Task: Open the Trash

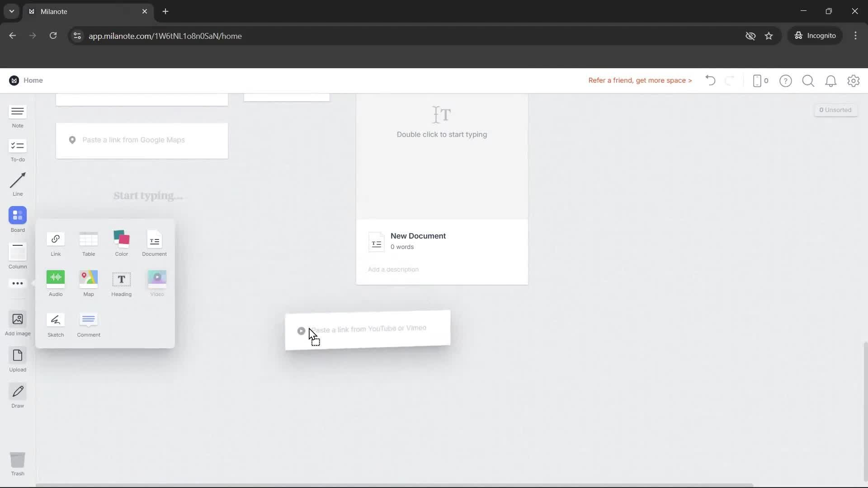Action: [x=17, y=463]
